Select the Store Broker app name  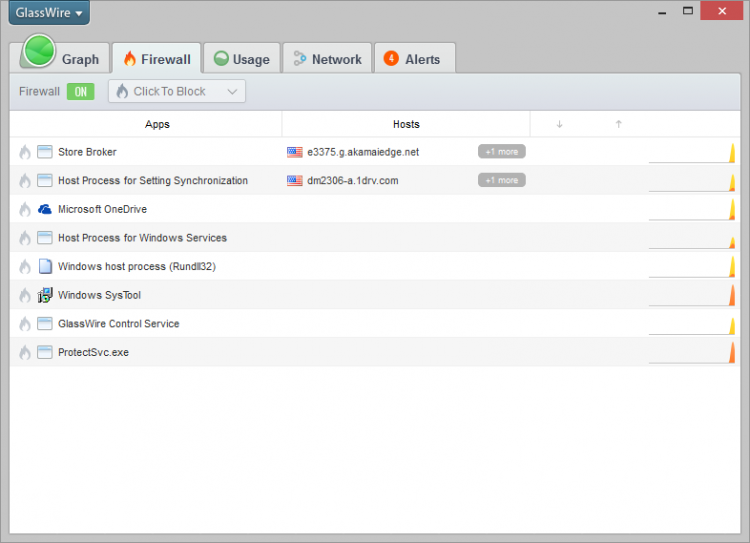click(87, 152)
